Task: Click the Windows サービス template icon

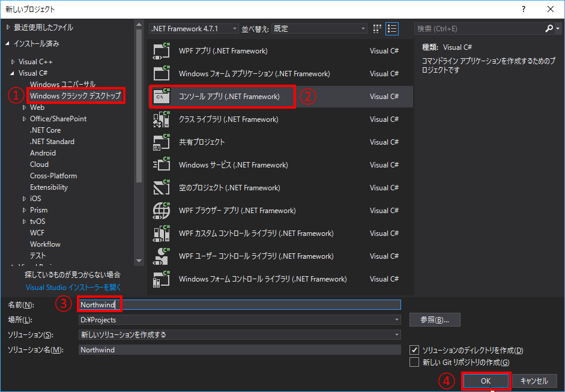Action: tap(161, 164)
